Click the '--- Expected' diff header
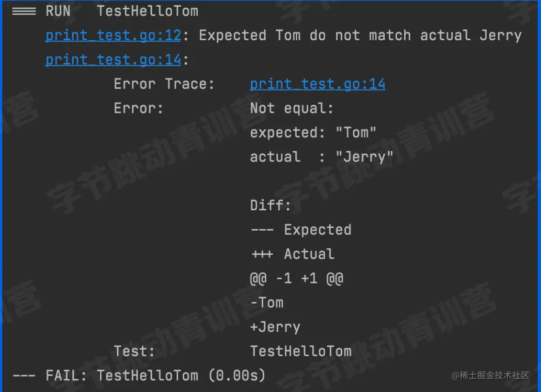The image size is (541, 392). [301, 230]
